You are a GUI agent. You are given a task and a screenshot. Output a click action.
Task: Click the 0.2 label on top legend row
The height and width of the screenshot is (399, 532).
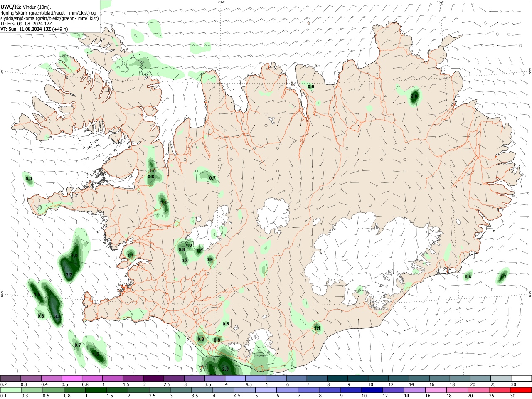point(3,384)
